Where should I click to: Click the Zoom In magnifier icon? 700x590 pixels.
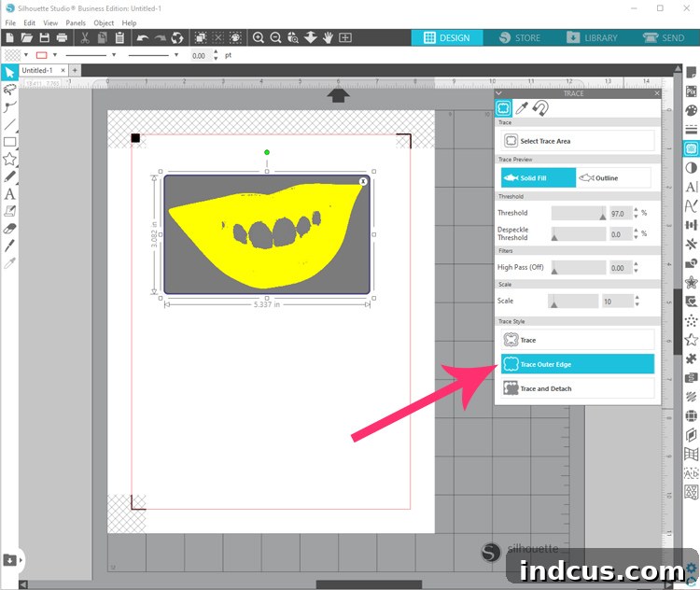coord(258,37)
